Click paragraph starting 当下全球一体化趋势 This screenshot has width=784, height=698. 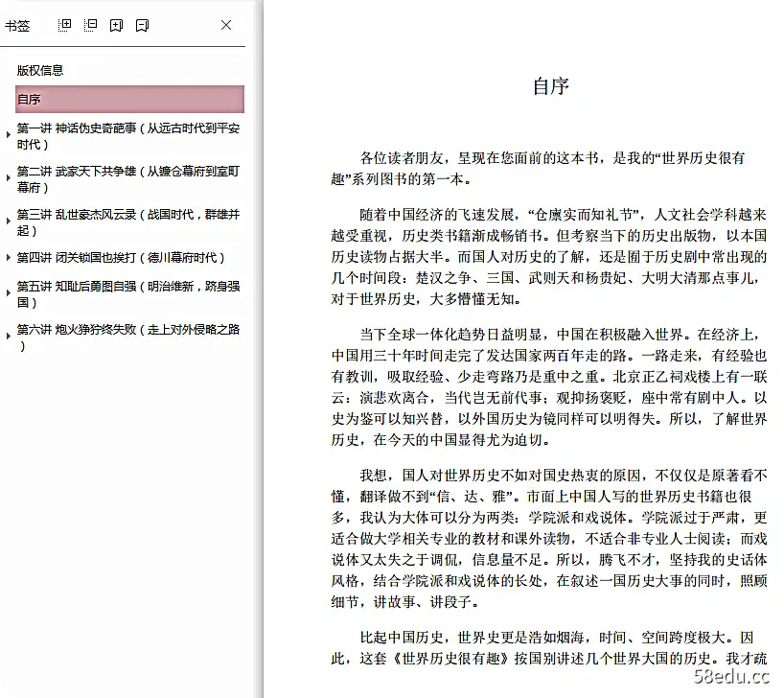[549, 386]
